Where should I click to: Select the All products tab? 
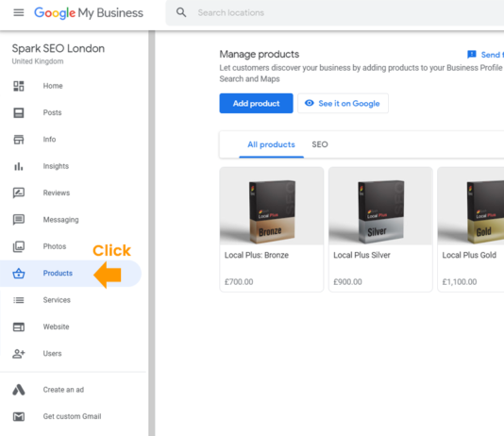(271, 144)
